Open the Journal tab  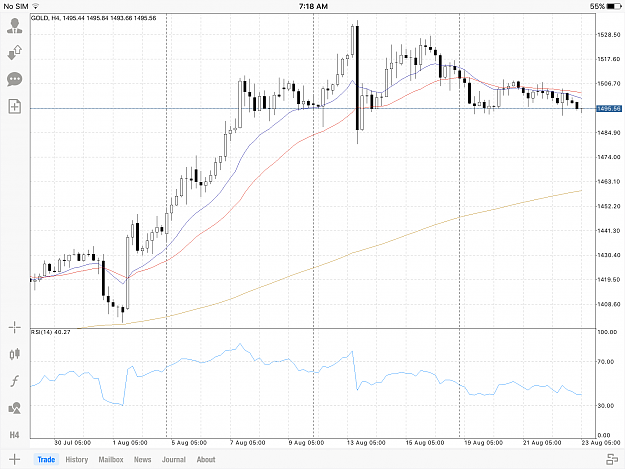pyautogui.click(x=174, y=459)
